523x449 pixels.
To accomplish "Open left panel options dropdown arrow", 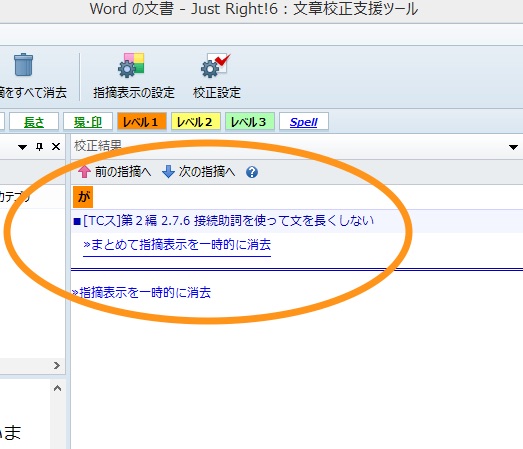I will point(22,147).
